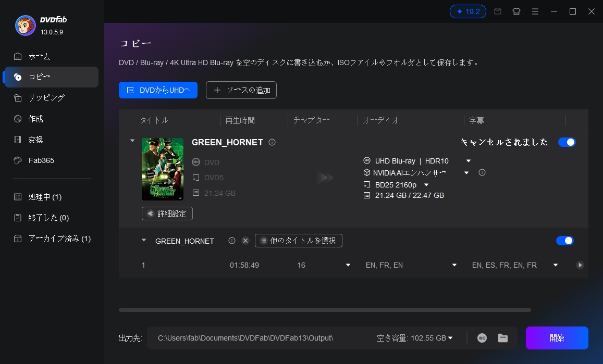The height and width of the screenshot is (364, 603).
Task: Open the hamburger menu in title bar
Action: (535, 11)
